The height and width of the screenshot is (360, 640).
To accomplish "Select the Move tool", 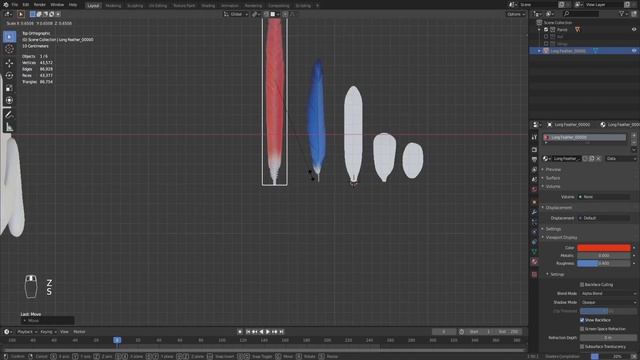I will [9, 63].
